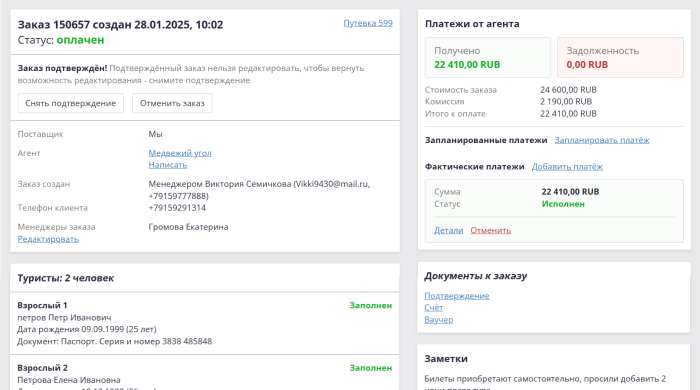Viewport: 700px width, 390px height.
Task: Click the passport line 3838 485848
Action: click(x=115, y=341)
